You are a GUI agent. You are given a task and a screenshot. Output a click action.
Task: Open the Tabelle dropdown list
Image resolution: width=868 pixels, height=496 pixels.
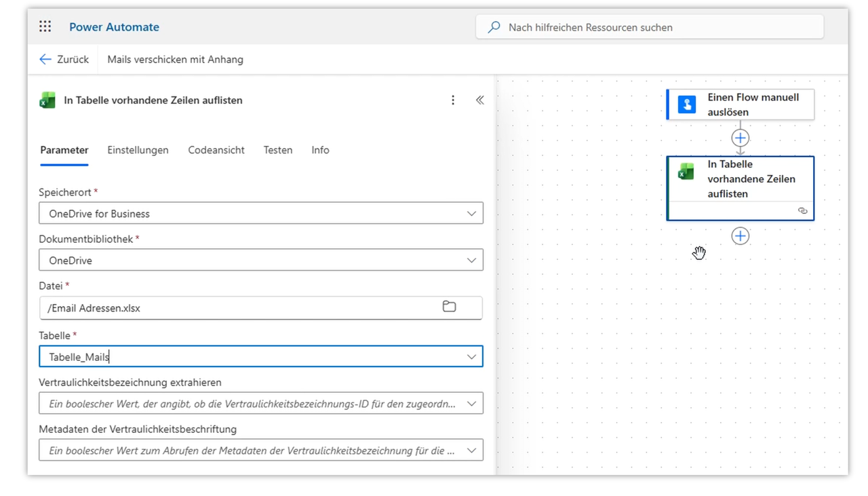471,357
